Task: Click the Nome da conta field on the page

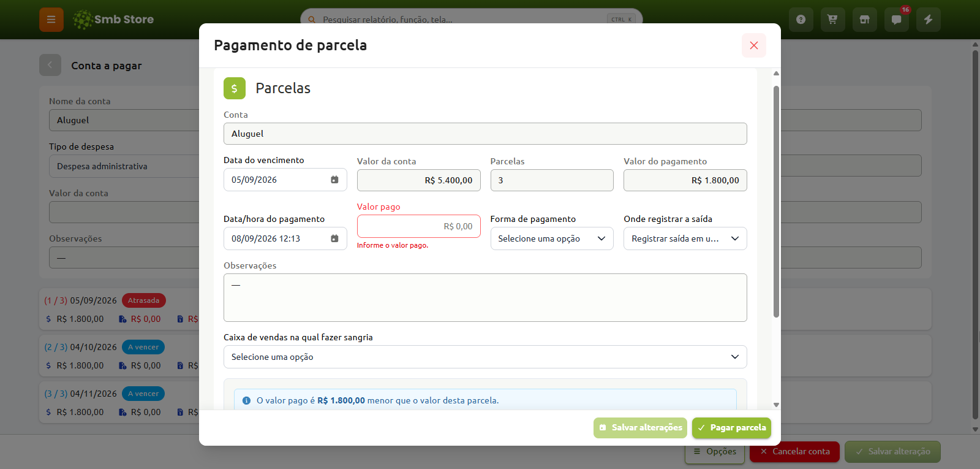Action: click(124, 120)
